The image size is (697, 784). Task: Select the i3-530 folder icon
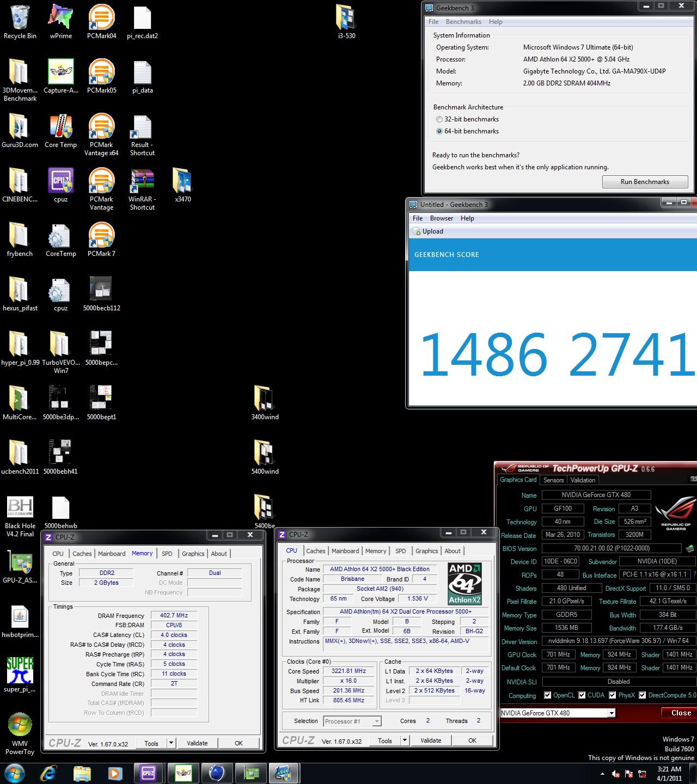[x=346, y=17]
